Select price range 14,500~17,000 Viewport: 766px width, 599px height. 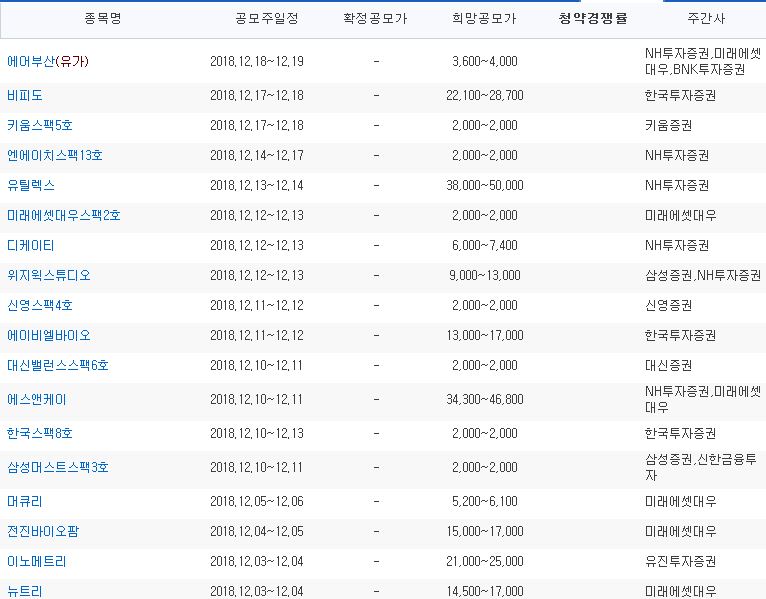485,591
